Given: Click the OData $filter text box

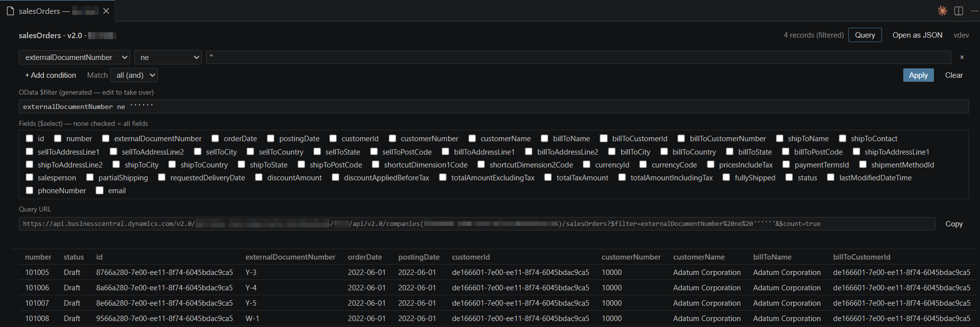Looking at the screenshot, I should point(494,107).
